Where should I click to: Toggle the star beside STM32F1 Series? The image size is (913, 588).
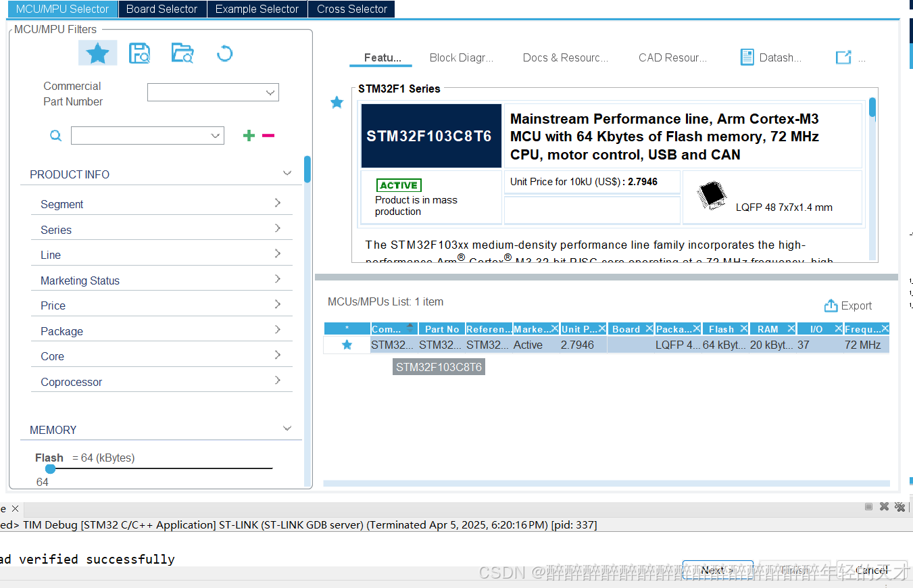[x=337, y=102]
